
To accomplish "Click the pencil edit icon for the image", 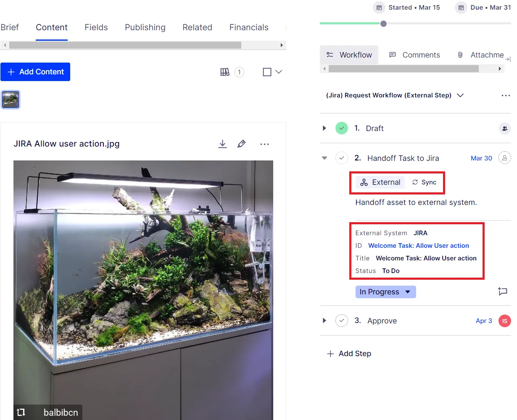I will [x=241, y=144].
